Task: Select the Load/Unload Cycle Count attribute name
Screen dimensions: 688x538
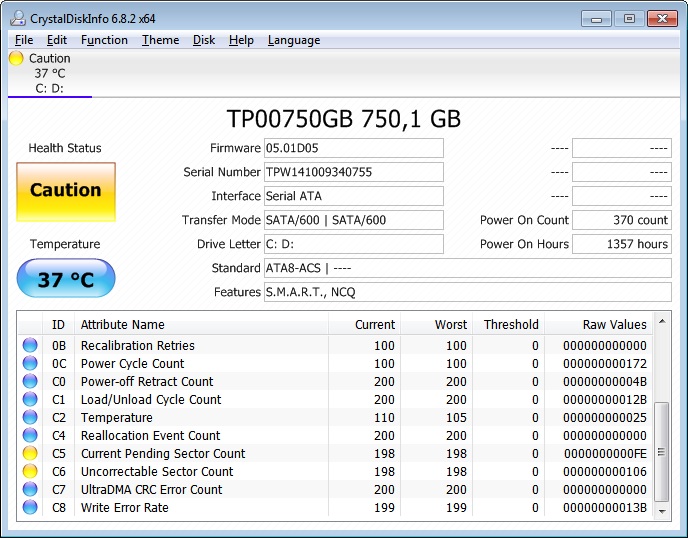Action: [x=151, y=399]
